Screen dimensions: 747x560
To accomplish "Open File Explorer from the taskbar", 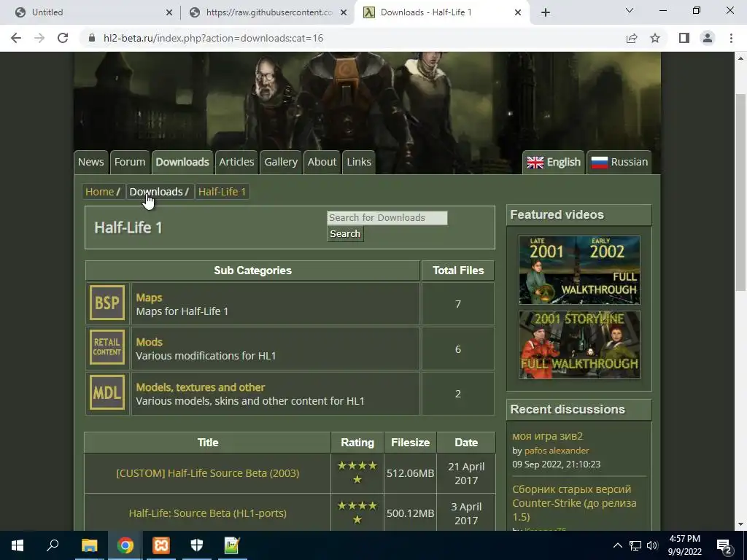I will pos(89,545).
